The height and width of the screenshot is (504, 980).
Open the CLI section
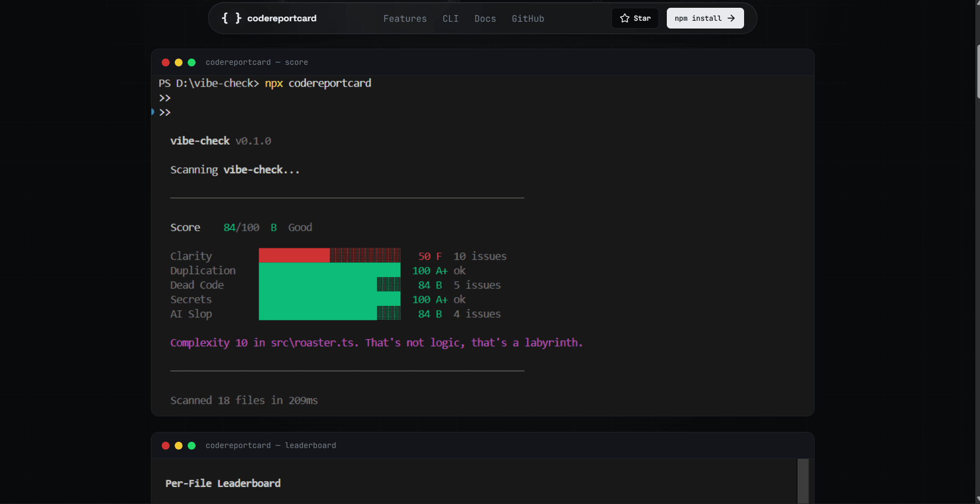[450, 18]
